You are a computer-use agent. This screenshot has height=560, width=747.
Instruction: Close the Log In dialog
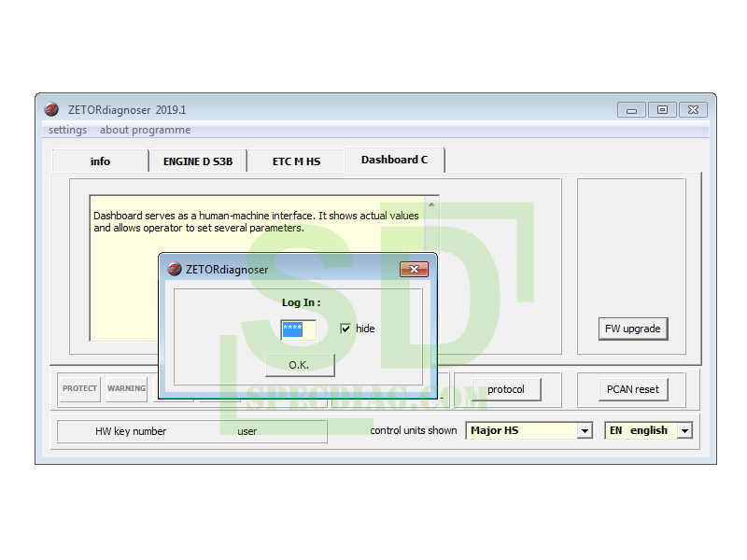[414, 270]
